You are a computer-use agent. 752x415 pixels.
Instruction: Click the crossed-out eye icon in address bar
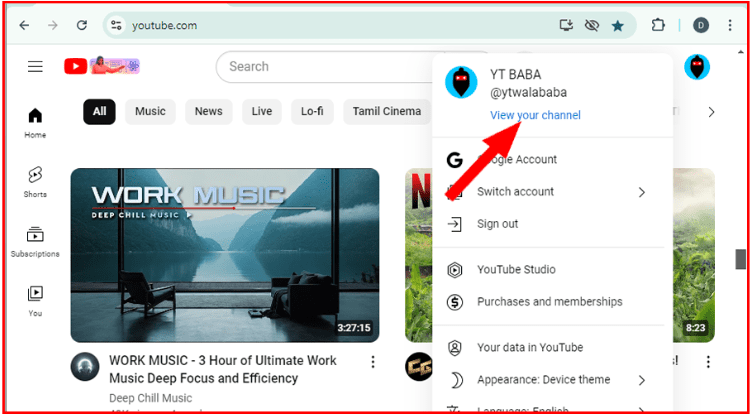point(592,25)
